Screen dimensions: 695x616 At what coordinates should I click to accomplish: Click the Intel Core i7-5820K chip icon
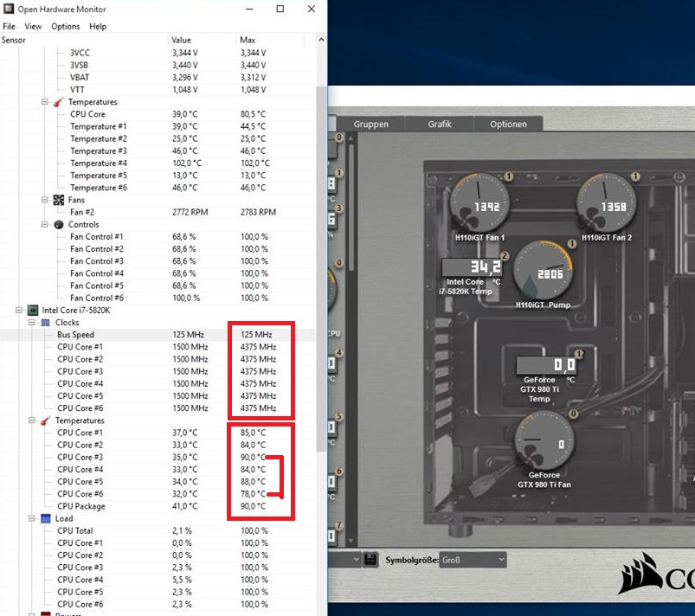tap(32, 310)
